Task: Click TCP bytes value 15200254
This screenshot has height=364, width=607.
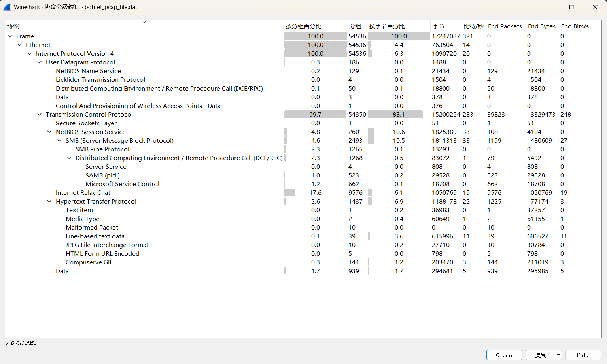Action: (446, 115)
